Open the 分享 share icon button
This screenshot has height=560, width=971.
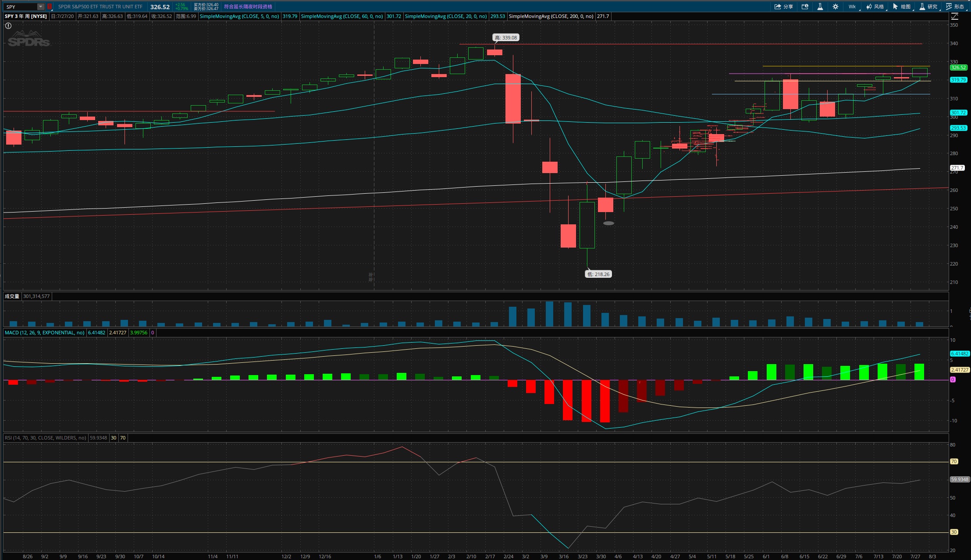784,7
